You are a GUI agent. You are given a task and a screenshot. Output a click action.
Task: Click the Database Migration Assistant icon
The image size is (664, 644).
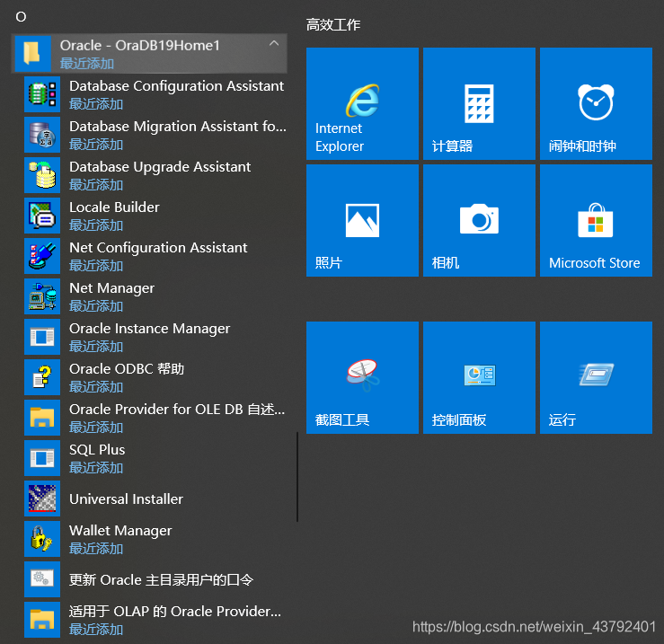coord(42,135)
